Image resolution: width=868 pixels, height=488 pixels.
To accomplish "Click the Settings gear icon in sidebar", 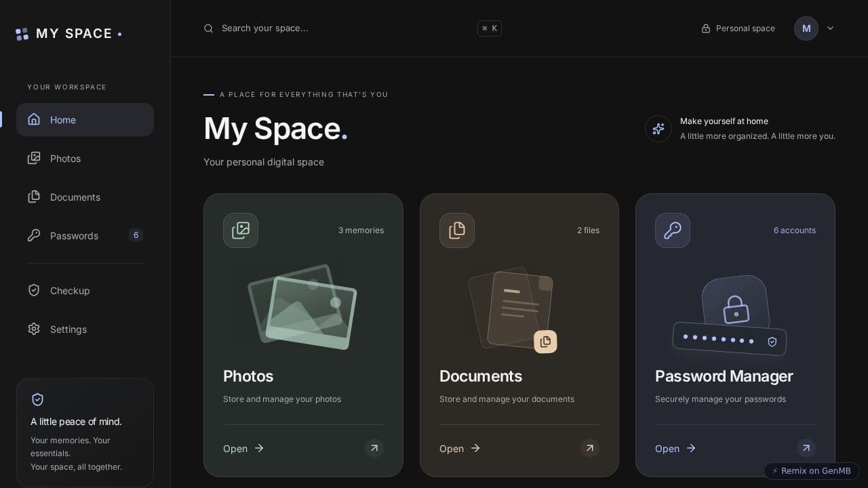I will point(34,329).
